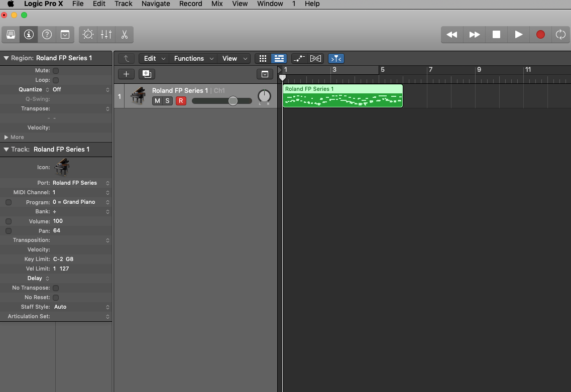Viewport: 571px width, 392px height.
Task: Click the leave folder up-arrow button
Action: pos(127,59)
